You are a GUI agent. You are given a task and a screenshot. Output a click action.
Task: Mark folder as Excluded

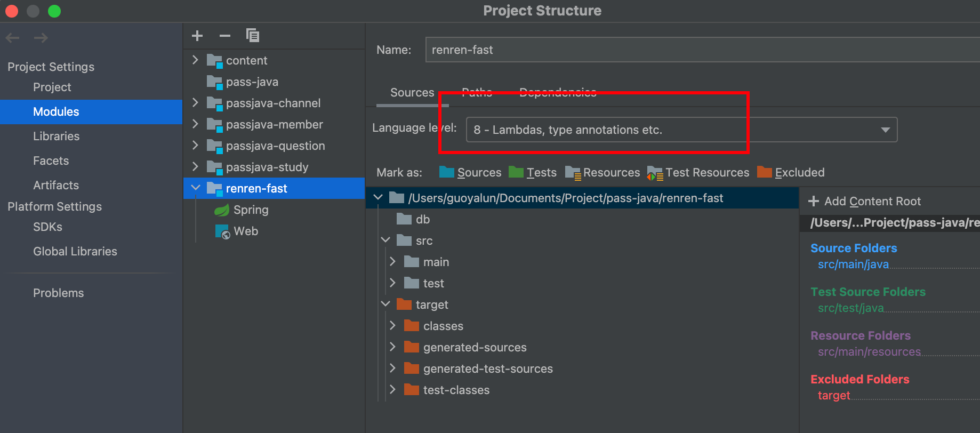(x=791, y=173)
